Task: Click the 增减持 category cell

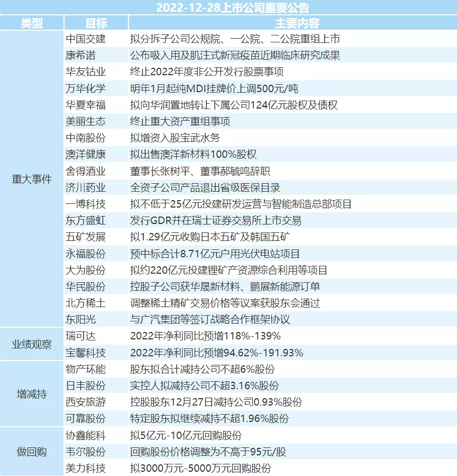Action: point(32,394)
